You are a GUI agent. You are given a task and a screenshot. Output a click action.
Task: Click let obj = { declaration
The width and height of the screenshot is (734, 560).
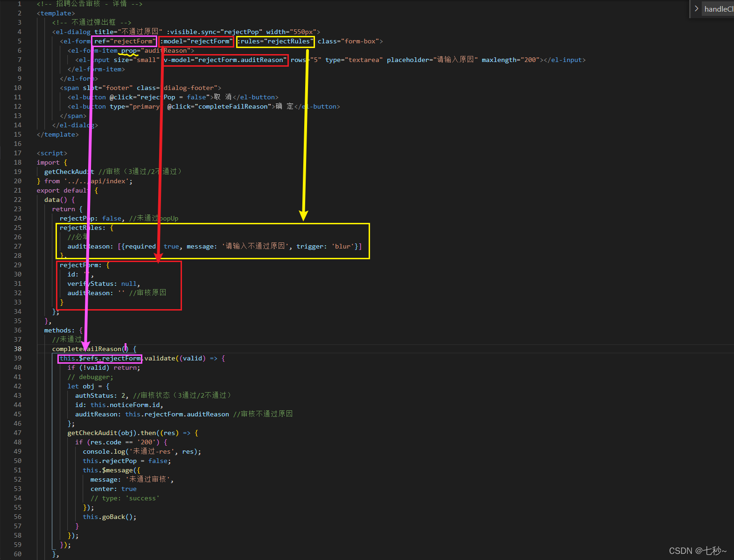[88, 386]
